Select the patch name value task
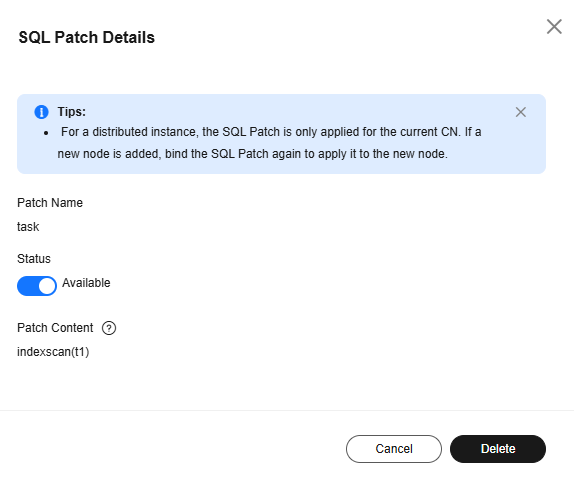 tap(28, 227)
